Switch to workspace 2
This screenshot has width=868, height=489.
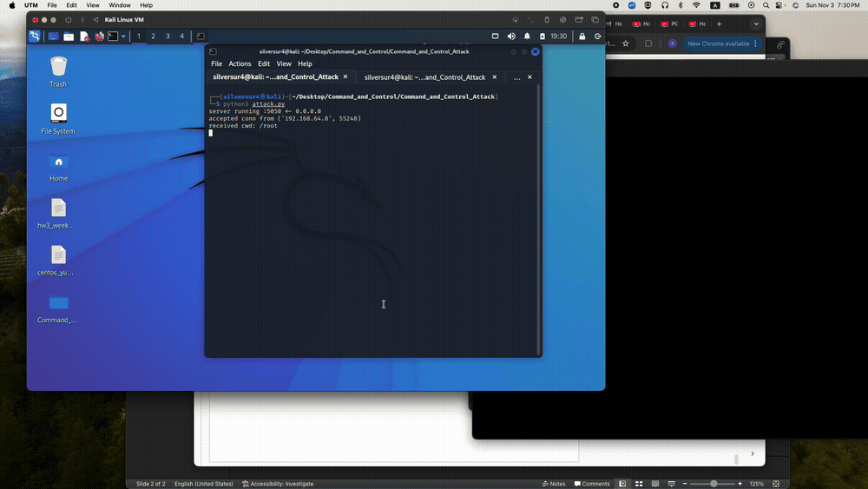tap(154, 36)
